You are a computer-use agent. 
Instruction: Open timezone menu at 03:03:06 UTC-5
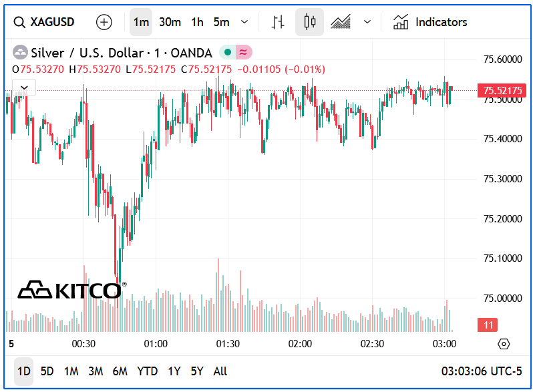point(482,371)
